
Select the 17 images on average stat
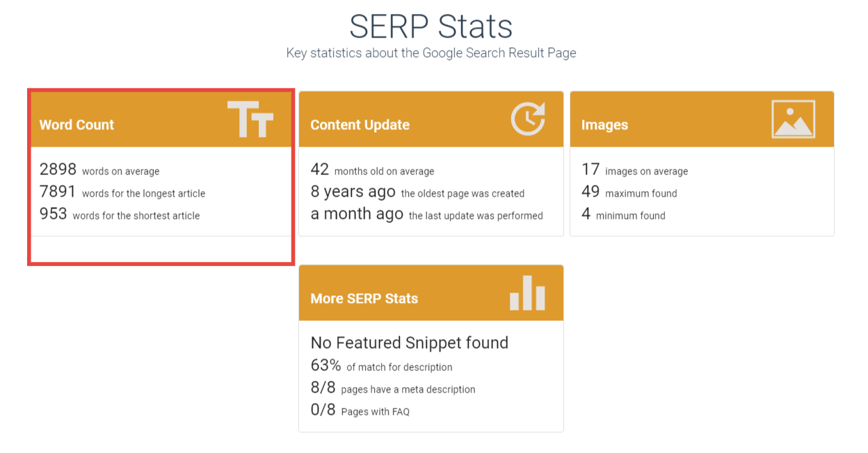[x=627, y=170]
